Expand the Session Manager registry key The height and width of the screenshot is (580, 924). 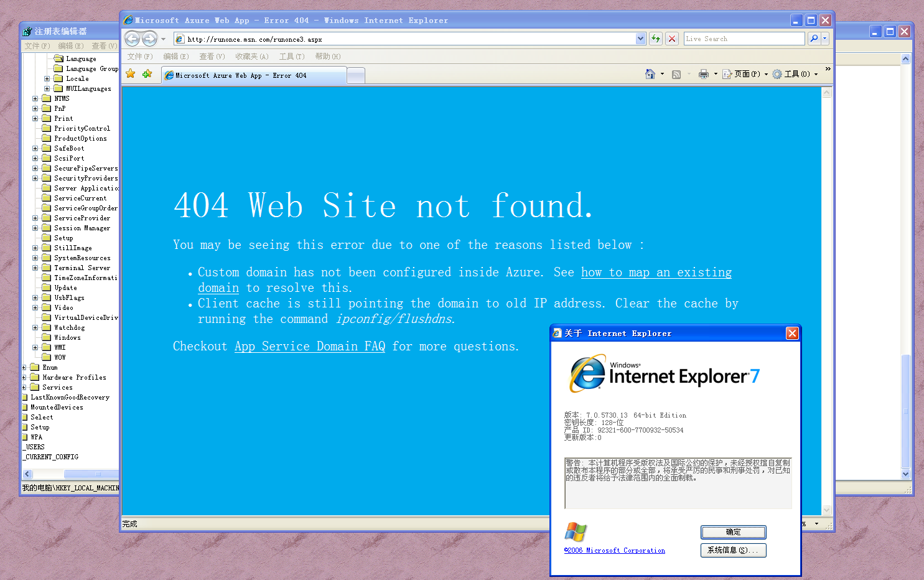[35, 228]
